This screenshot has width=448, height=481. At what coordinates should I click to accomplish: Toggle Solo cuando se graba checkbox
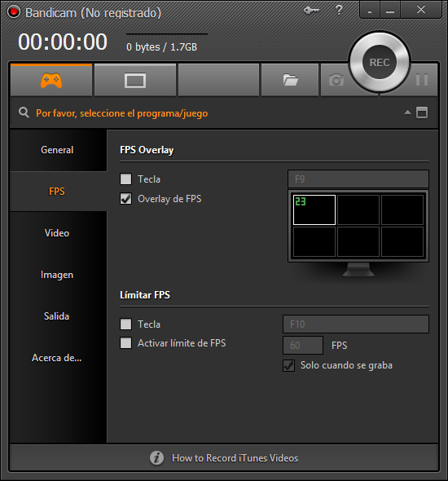pos(288,365)
